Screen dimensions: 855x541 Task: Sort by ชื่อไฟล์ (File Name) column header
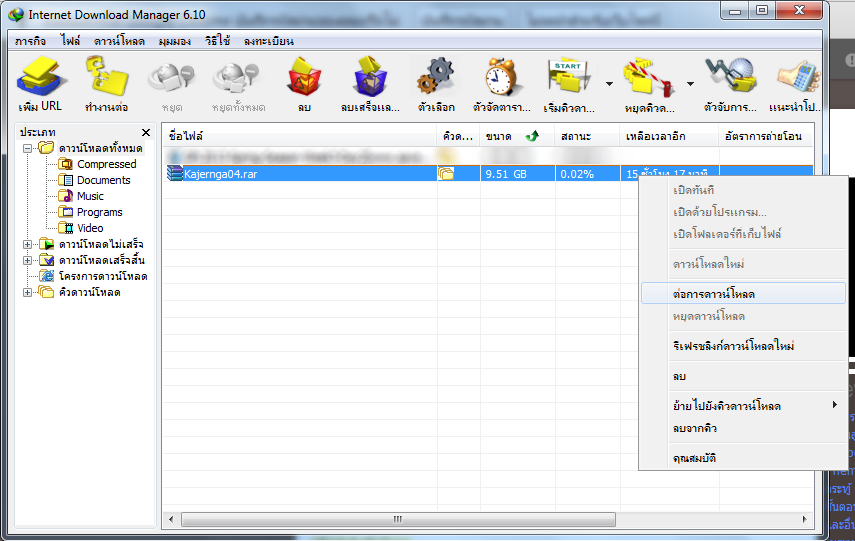click(x=299, y=136)
